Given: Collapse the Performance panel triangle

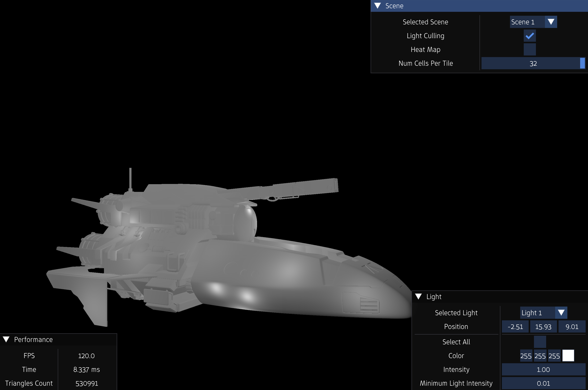Looking at the screenshot, I should coord(6,339).
